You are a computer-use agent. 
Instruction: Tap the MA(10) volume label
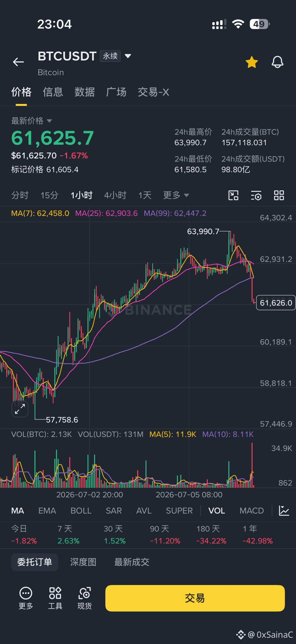(228, 434)
